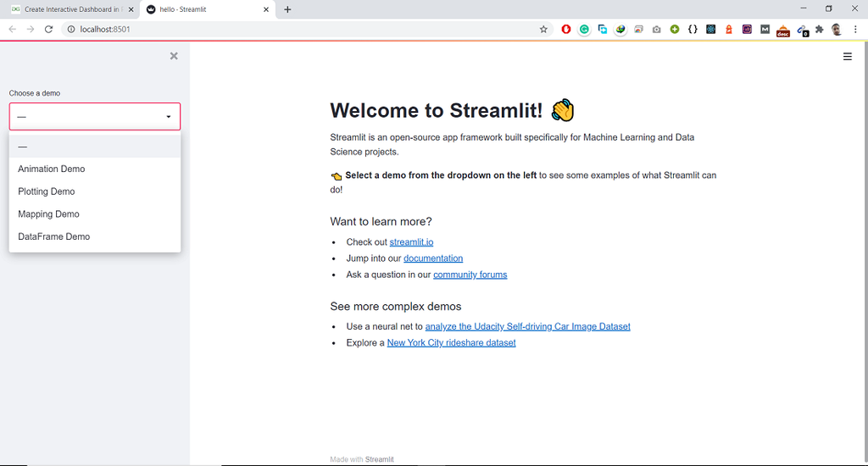Focus the address bar showing localhost:8501

pos(307,30)
